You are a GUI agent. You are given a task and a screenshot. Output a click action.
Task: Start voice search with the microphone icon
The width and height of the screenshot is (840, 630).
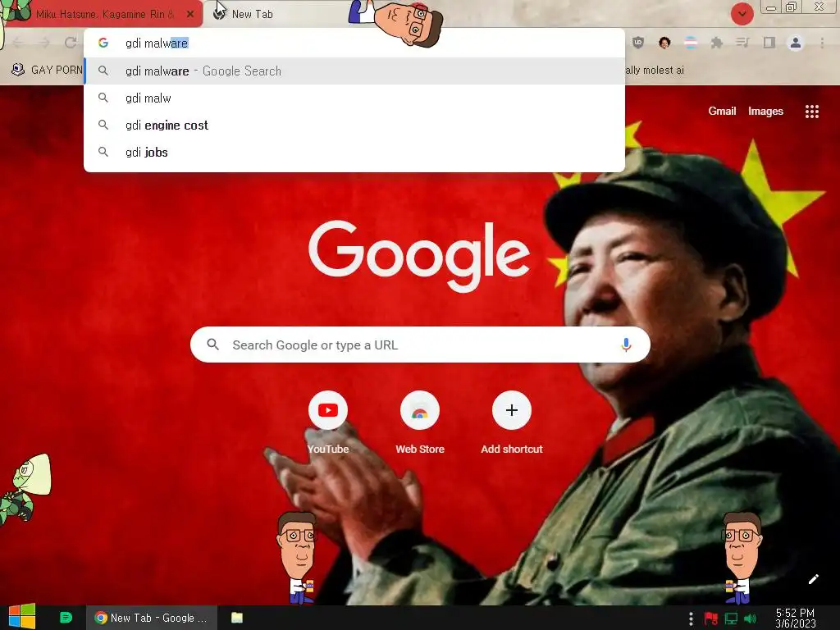(x=626, y=345)
